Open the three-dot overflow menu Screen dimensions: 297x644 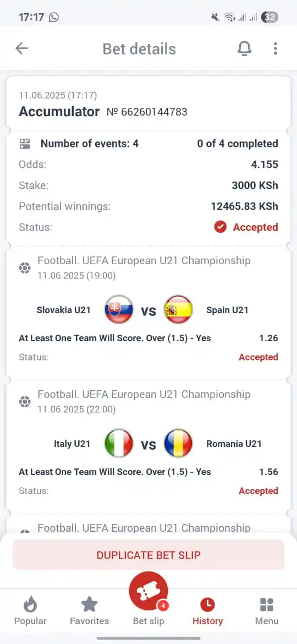(x=276, y=48)
